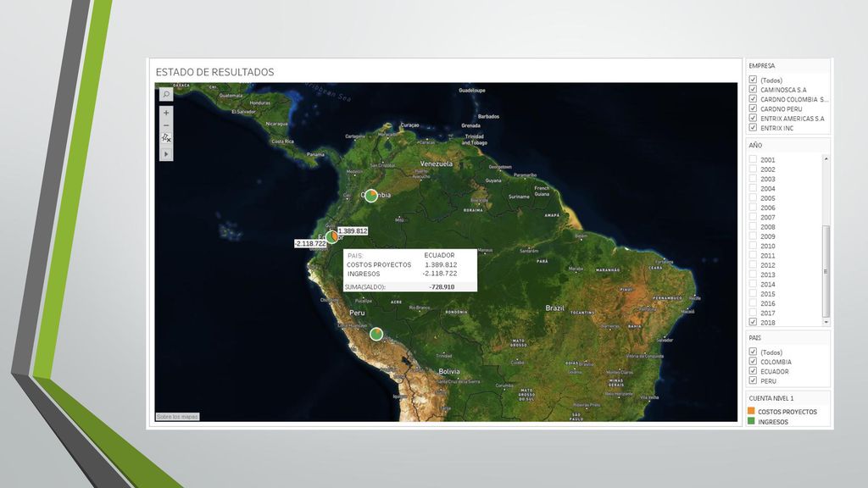868x488 pixels.
Task: Check year 2005 in AÑO filter
Action: point(753,197)
